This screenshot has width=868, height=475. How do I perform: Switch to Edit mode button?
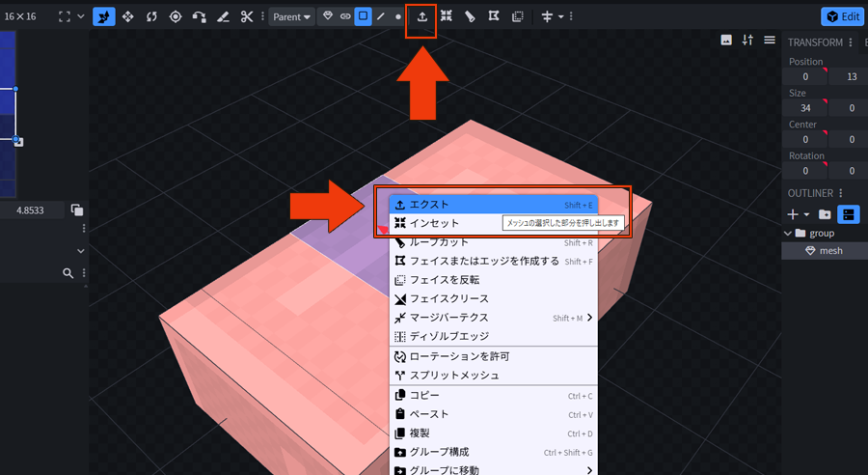click(x=842, y=16)
